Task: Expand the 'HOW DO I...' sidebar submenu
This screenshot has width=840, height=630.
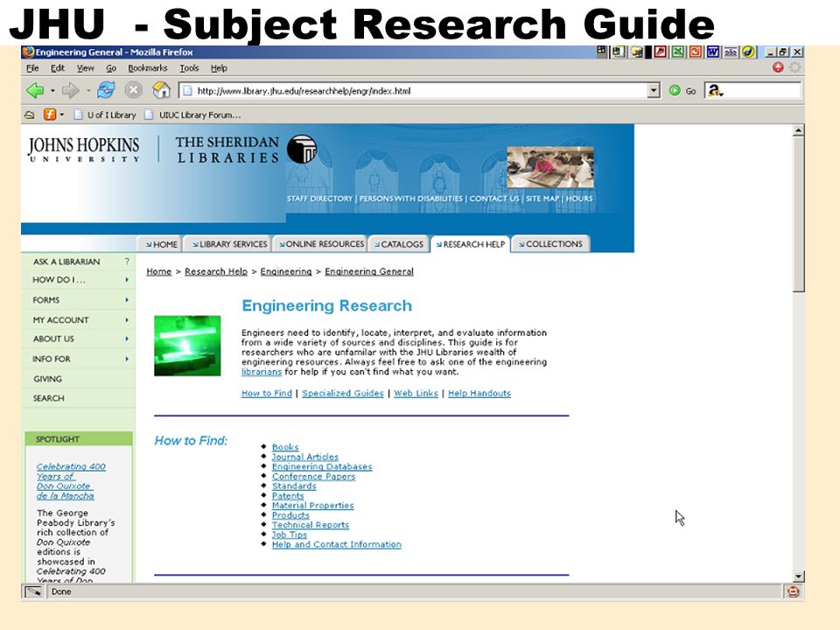Action: click(127, 280)
